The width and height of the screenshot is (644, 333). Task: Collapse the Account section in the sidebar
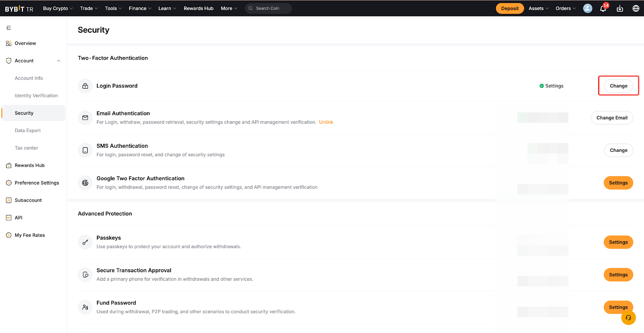(x=59, y=61)
